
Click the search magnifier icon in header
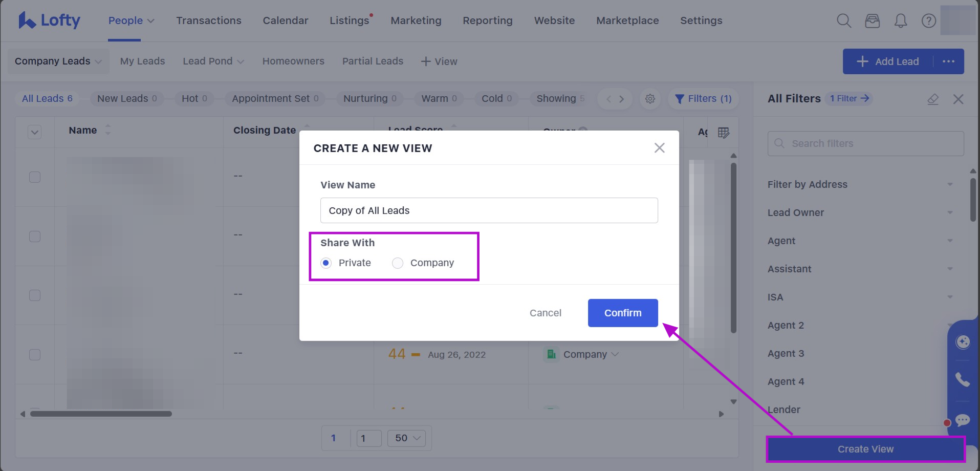click(843, 21)
